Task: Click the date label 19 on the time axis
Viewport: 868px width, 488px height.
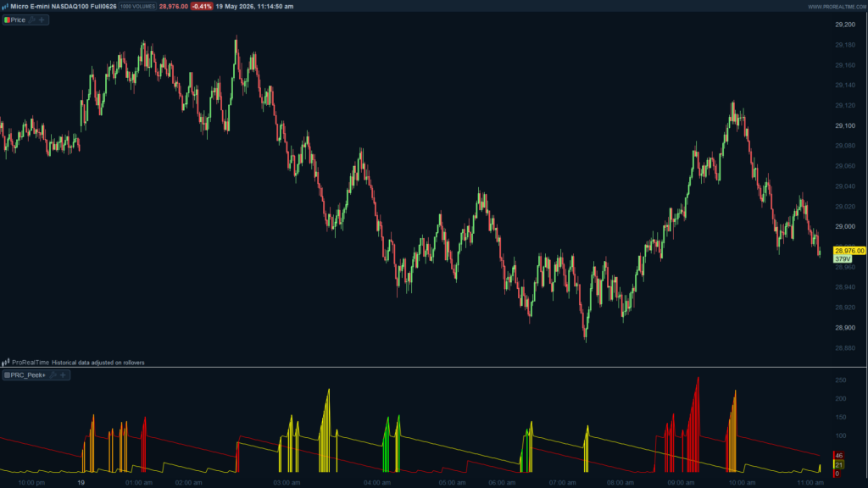Action: coord(81,482)
